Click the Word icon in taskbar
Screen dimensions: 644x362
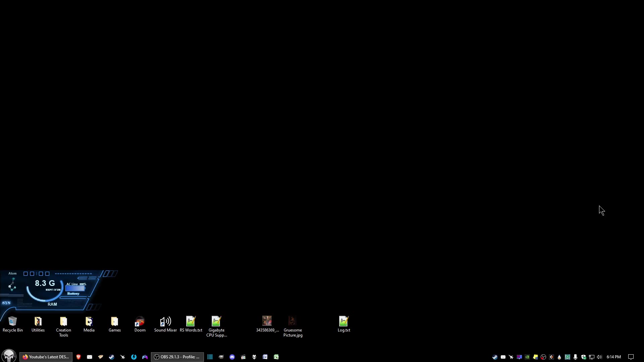pyautogui.click(x=265, y=357)
